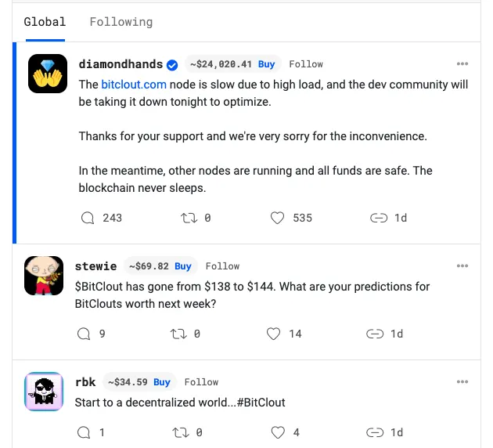Image resolution: width=493 pixels, height=448 pixels.
Task: Reply to stewie's BitClout prediction post
Action: 85,334
